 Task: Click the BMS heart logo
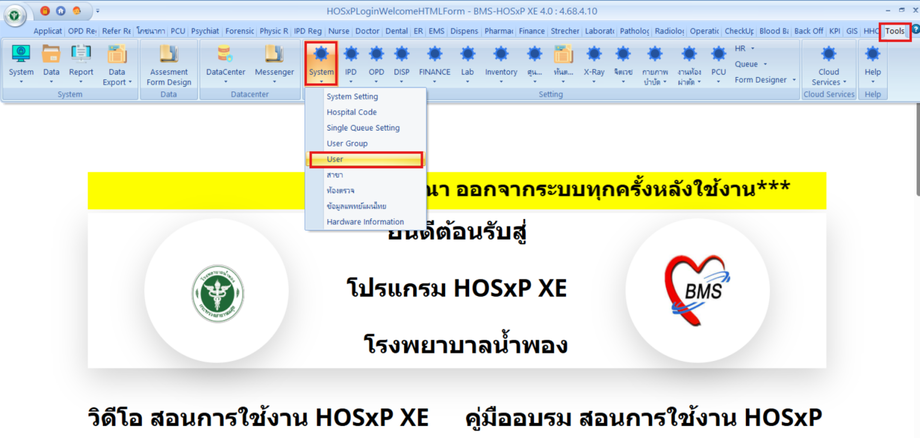tap(698, 293)
